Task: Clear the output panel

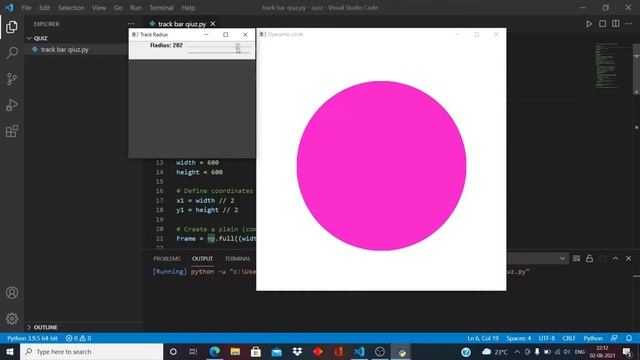Action: (576, 258)
